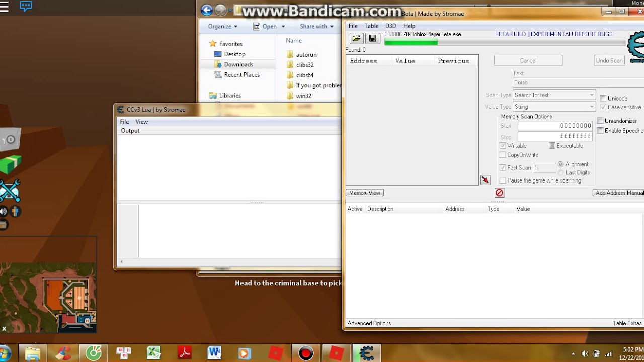Click the Text search field containing Torso
This screenshot has height=362, width=644.
[x=578, y=82]
